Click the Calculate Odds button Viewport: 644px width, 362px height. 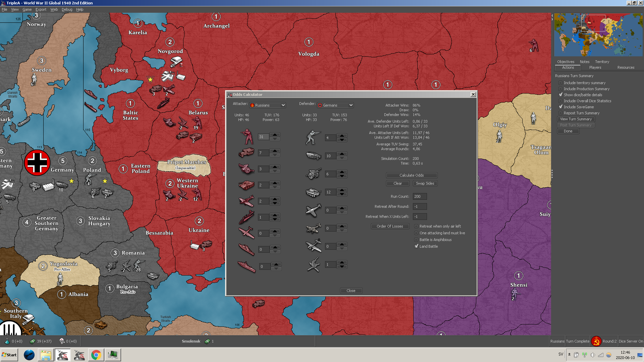[x=412, y=175]
